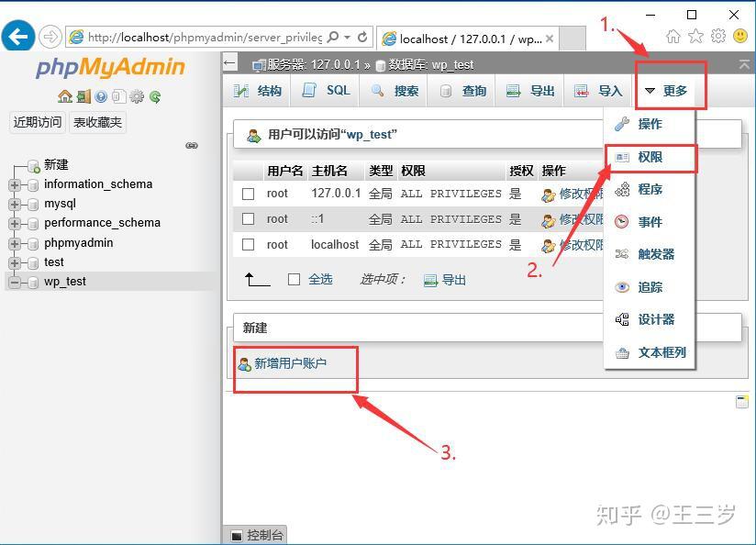Switch to 结构 tab
756x545 pixels.
click(x=257, y=90)
